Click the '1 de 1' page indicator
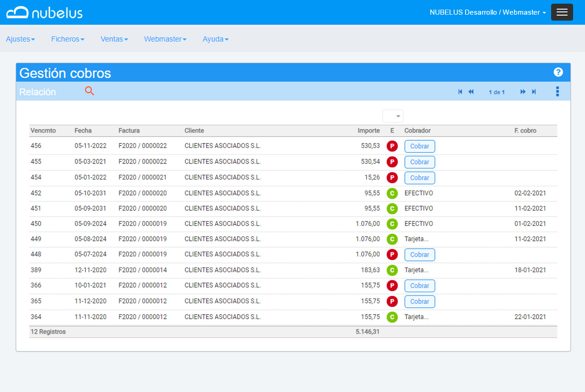Viewport: 585px width, 392px height. pyautogui.click(x=497, y=92)
